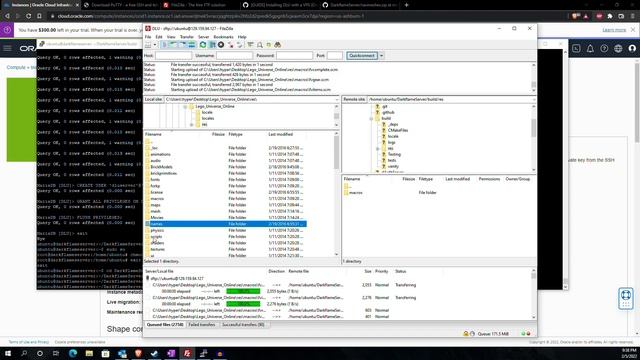
Task: Select the Movies folder in local list
Action: click(x=157, y=218)
